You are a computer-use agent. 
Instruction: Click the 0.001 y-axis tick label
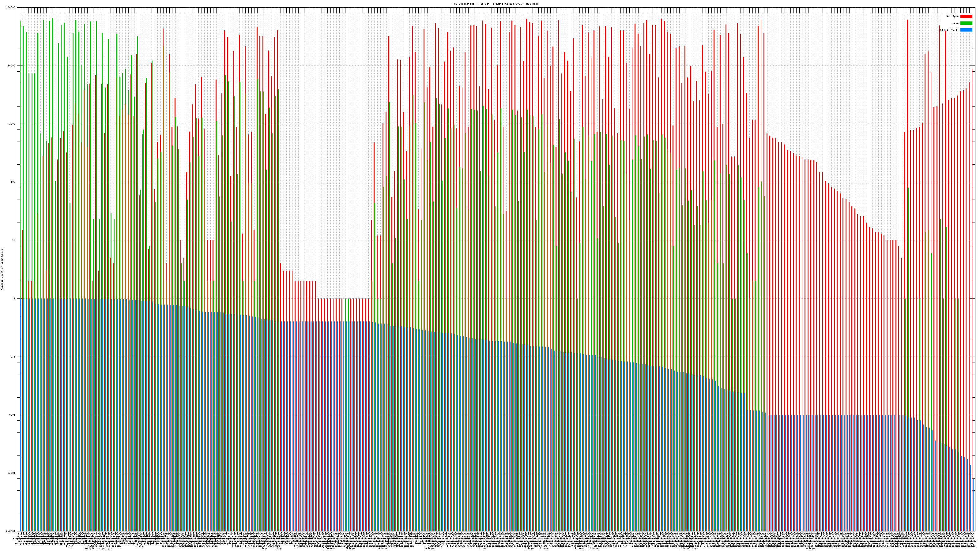coord(12,473)
